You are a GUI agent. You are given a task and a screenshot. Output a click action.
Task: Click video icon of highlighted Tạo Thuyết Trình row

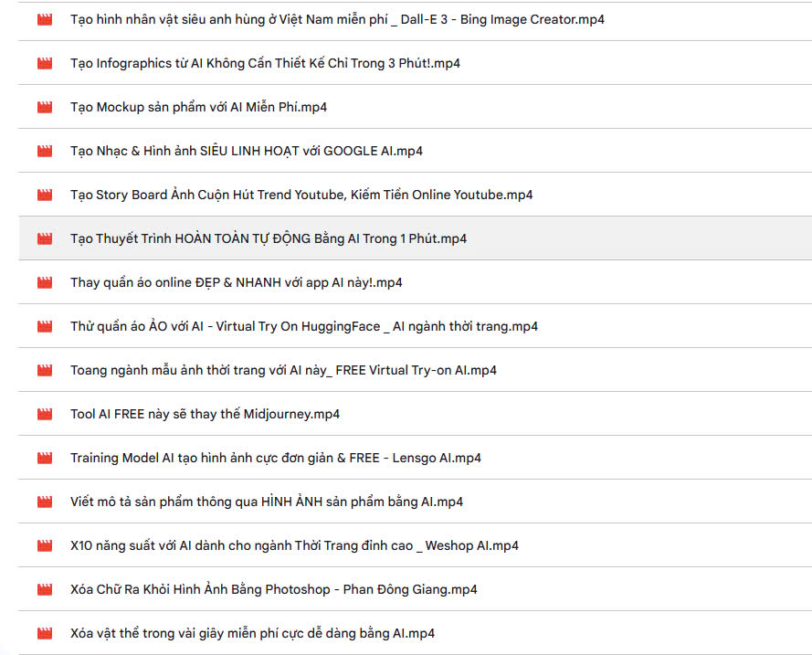[45, 238]
